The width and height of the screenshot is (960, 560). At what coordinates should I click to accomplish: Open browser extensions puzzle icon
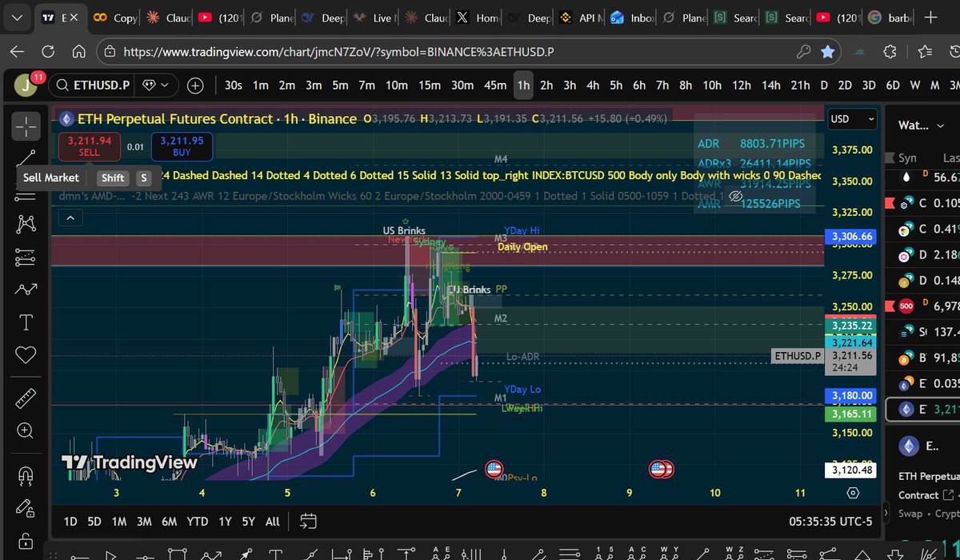click(890, 52)
